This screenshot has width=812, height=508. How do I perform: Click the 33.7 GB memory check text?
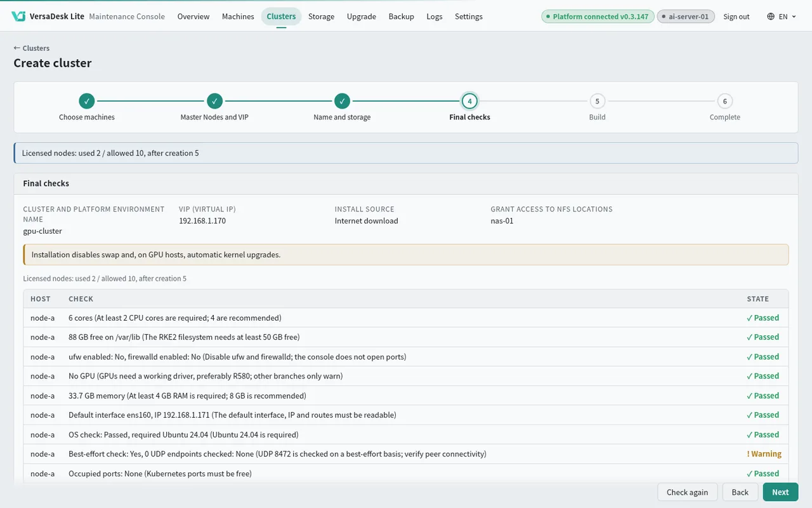pos(187,396)
